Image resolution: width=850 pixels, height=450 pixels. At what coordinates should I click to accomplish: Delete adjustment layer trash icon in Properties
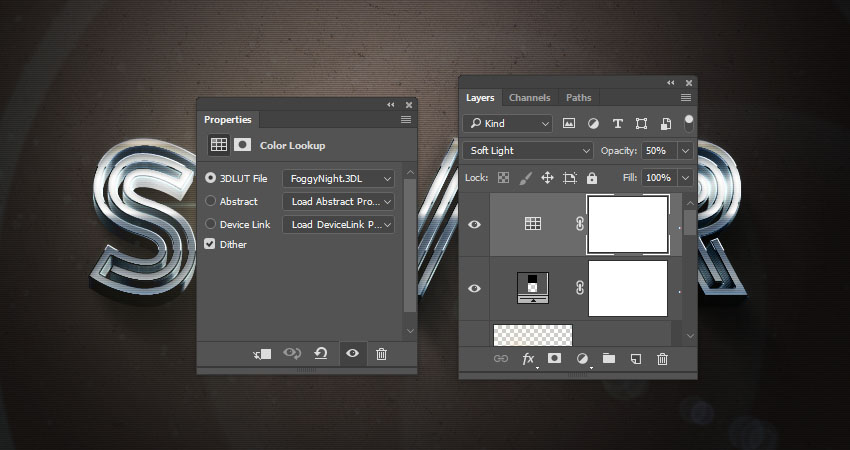(x=381, y=354)
